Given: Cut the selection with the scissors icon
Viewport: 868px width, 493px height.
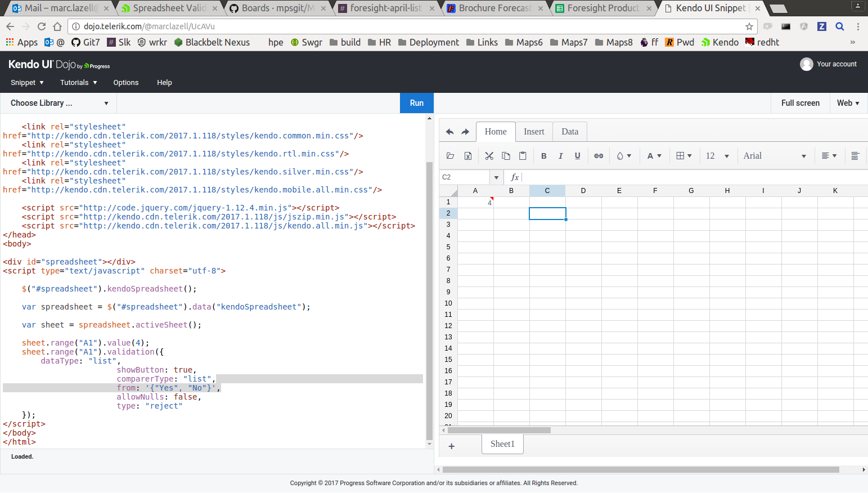Looking at the screenshot, I should coord(489,156).
